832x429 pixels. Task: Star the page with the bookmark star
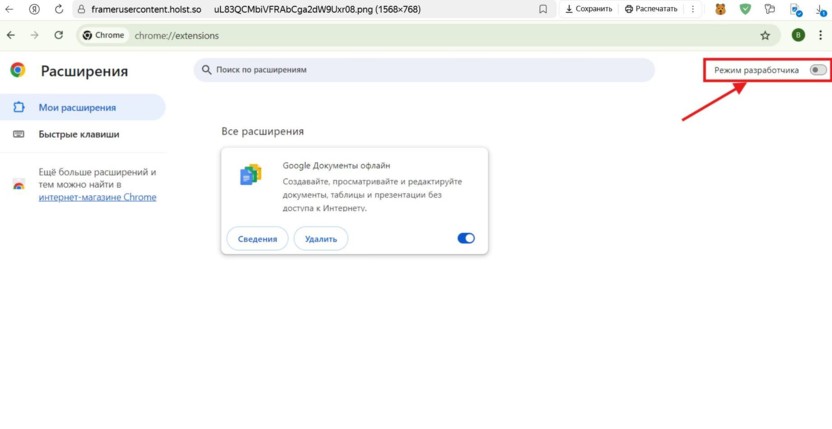pyautogui.click(x=765, y=36)
